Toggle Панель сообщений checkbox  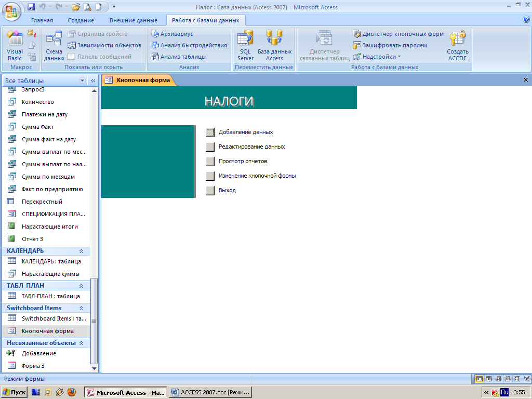(71, 57)
